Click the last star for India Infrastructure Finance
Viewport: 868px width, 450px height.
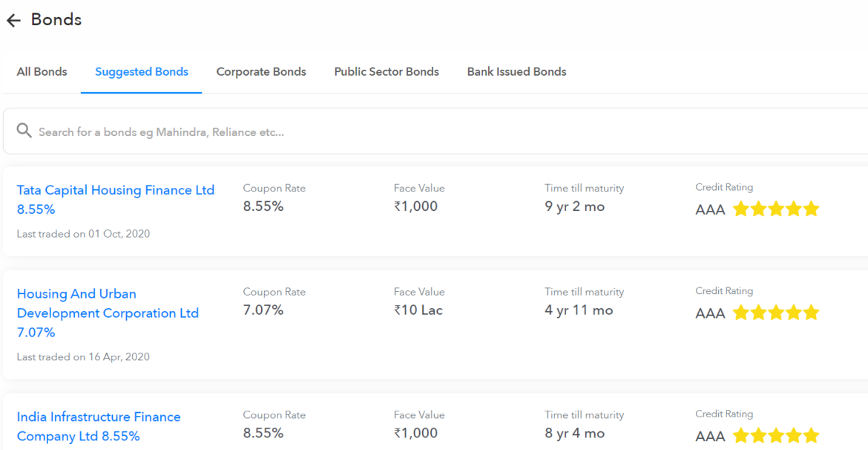tap(810, 435)
